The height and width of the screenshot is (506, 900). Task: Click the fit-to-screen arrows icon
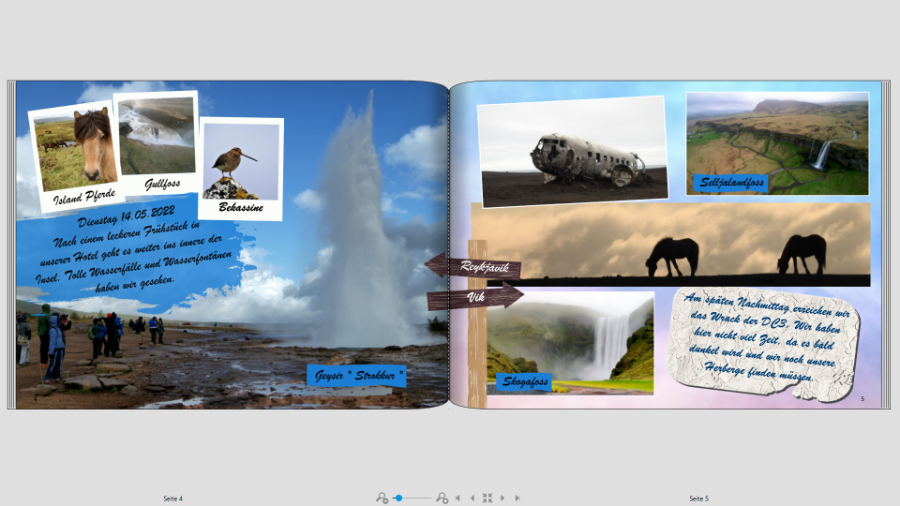click(487, 498)
